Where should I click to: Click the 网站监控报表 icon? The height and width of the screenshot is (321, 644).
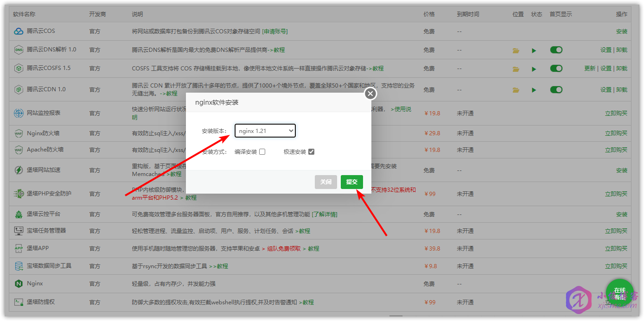tap(19, 113)
